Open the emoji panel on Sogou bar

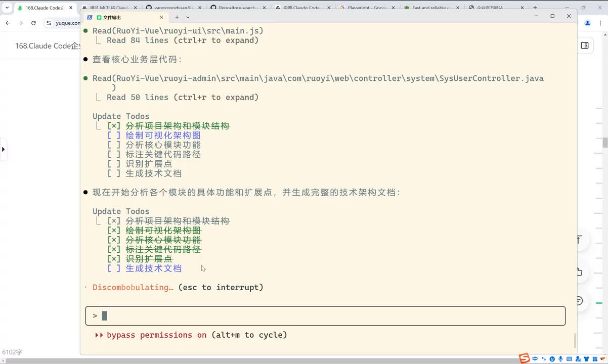pos(552,359)
